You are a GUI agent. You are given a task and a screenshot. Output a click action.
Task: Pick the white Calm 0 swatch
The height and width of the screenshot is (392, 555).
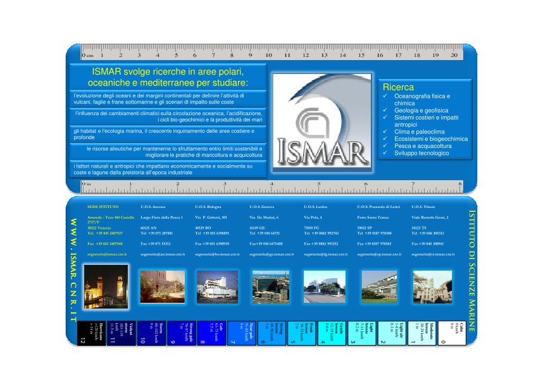[x=452, y=333]
